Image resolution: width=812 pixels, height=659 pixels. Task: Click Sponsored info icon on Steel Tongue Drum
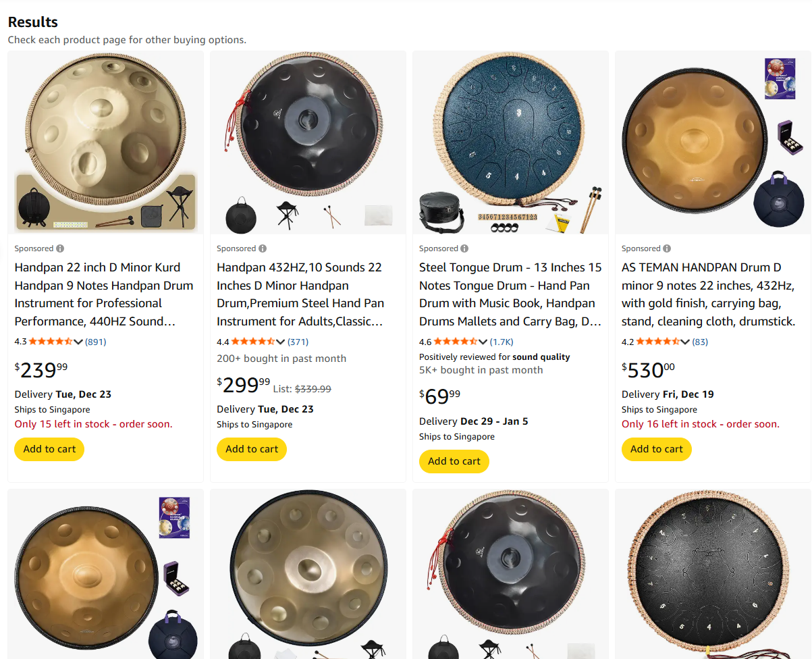[x=465, y=248]
